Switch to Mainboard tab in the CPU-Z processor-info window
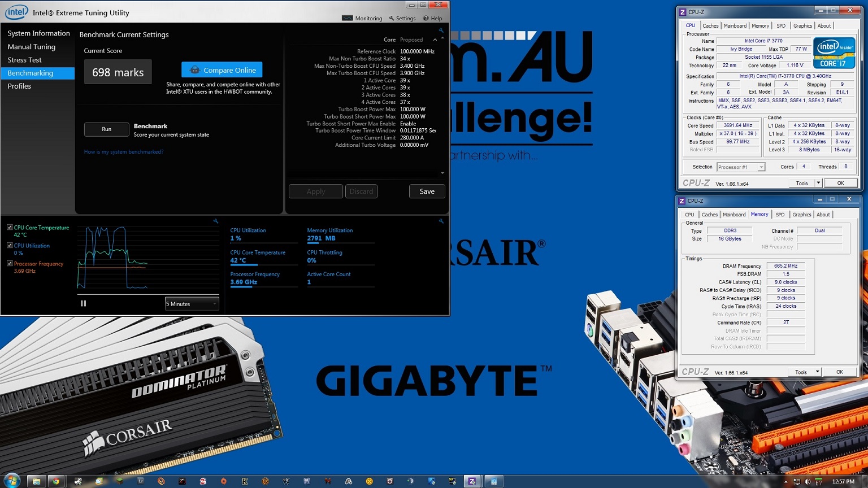The image size is (868, 488). (x=735, y=25)
